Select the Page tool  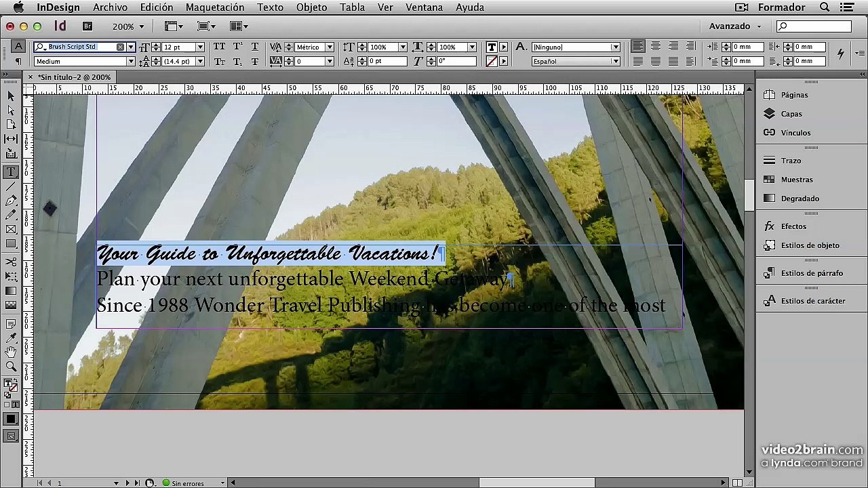coord(11,125)
